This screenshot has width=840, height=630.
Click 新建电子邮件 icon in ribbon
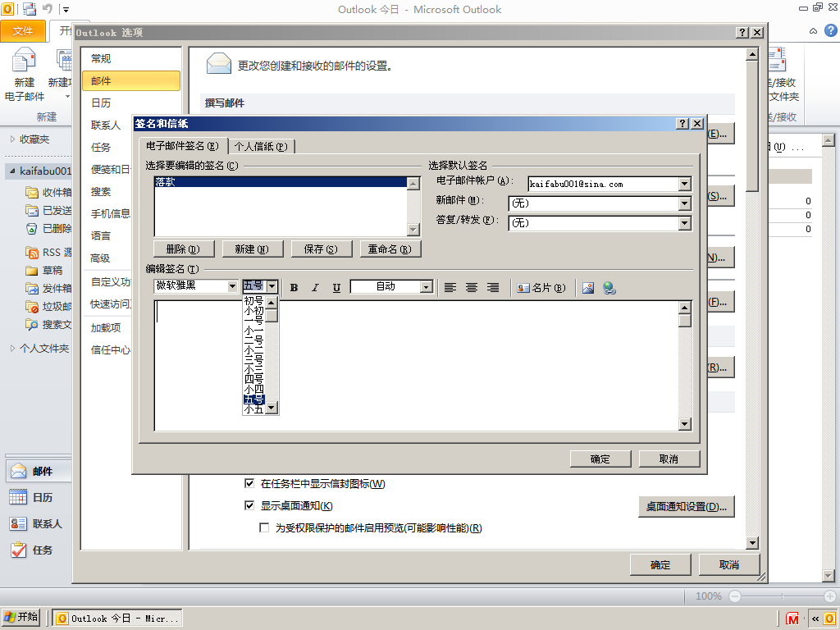24,60
